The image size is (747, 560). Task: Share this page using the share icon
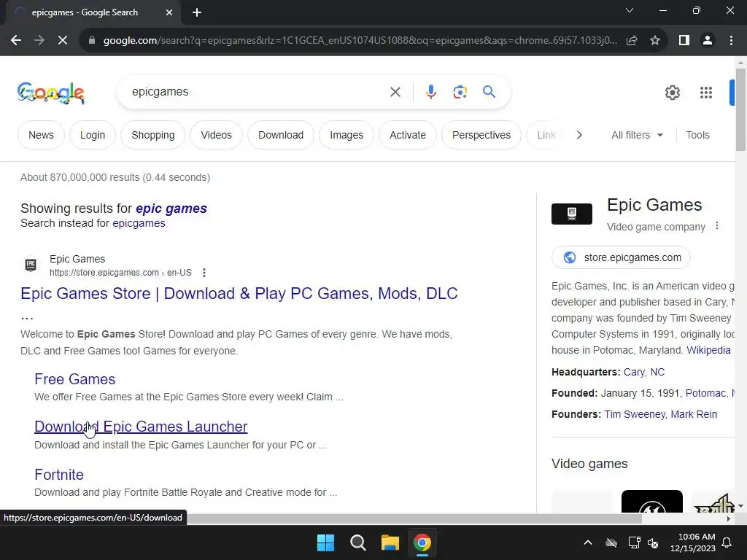(x=632, y=41)
